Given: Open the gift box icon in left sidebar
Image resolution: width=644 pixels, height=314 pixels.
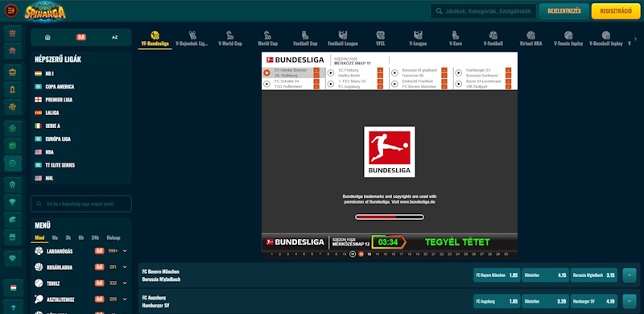Looking at the screenshot, I should point(13,33).
